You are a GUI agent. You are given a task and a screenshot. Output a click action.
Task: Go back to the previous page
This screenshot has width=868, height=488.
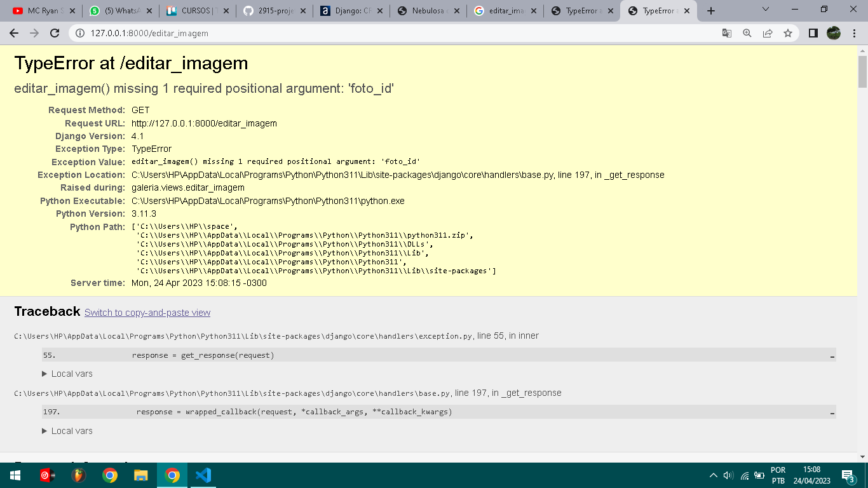tap(14, 33)
